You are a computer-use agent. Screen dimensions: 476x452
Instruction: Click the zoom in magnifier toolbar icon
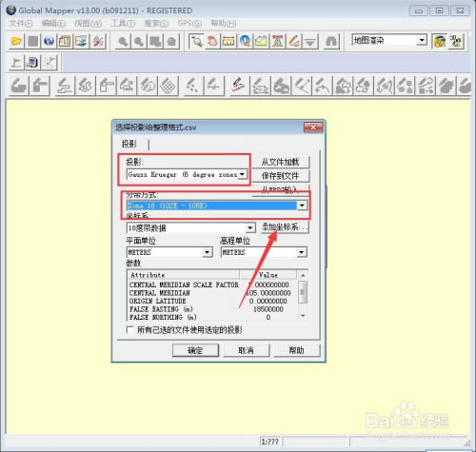(123, 42)
